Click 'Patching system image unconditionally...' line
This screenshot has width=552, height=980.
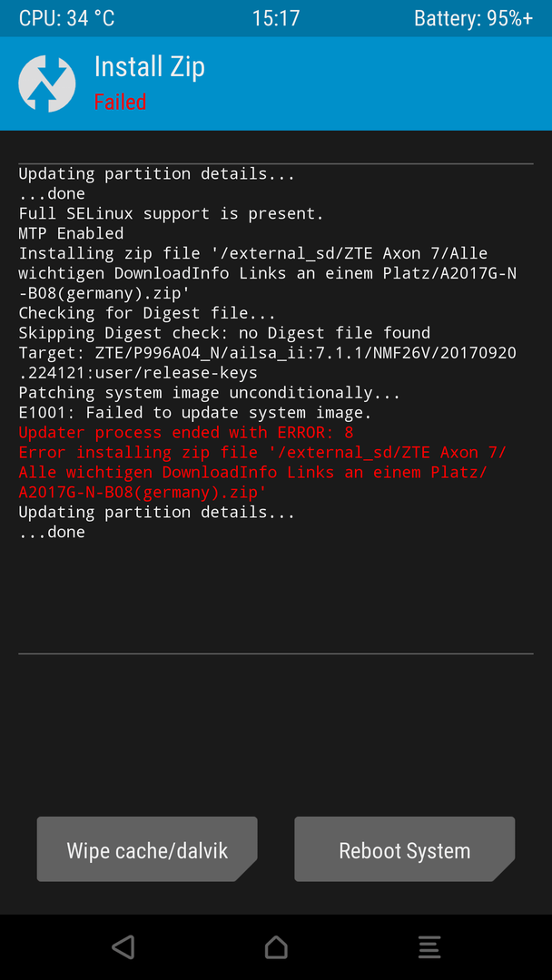point(210,393)
